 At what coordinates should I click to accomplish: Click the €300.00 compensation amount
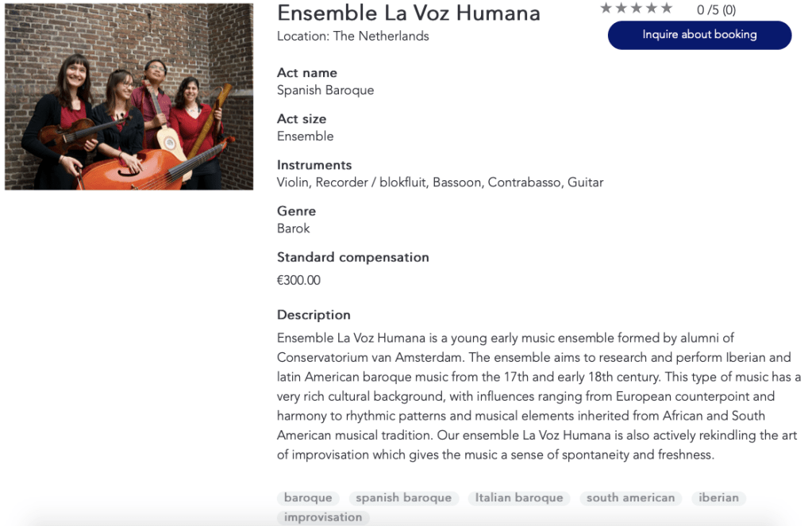(x=298, y=280)
